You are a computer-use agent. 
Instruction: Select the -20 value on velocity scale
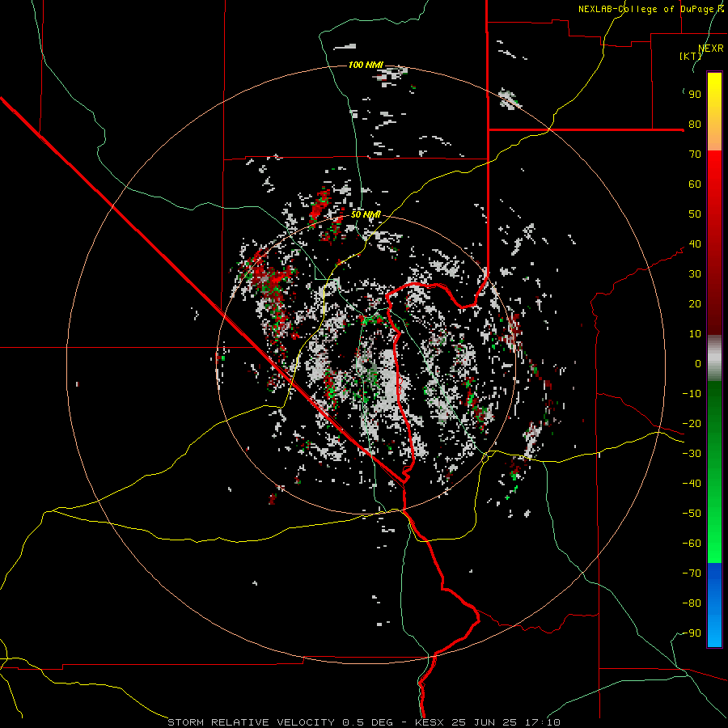click(692, 423)
